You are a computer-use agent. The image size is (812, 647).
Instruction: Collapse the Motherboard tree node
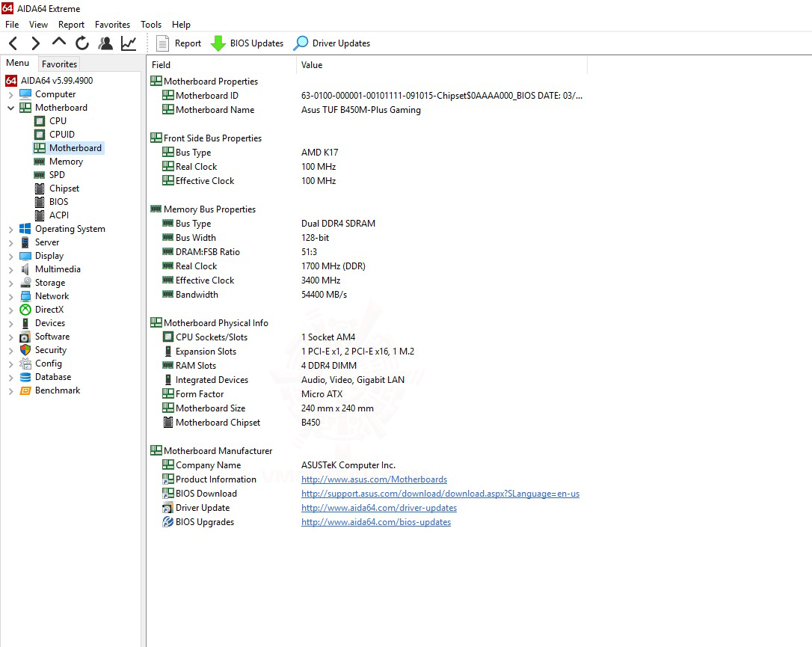click(11, 108)
